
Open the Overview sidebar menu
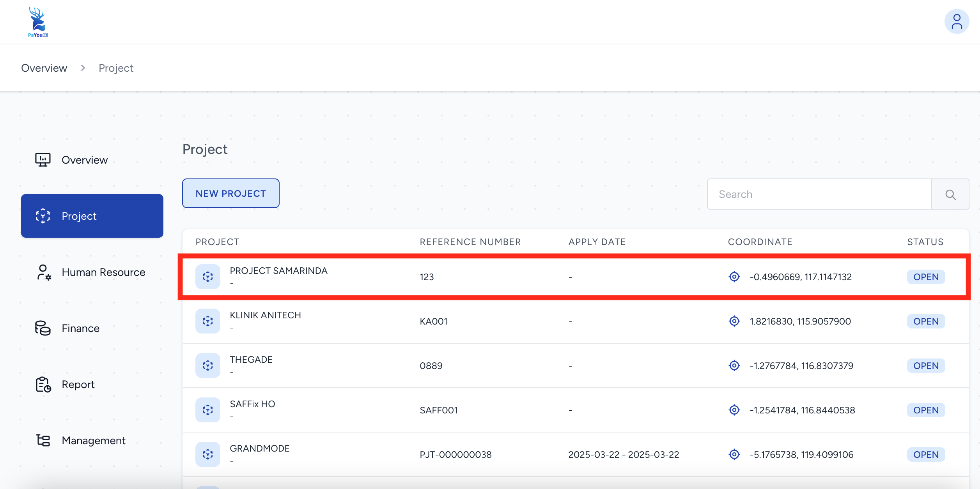coord(84,160)
